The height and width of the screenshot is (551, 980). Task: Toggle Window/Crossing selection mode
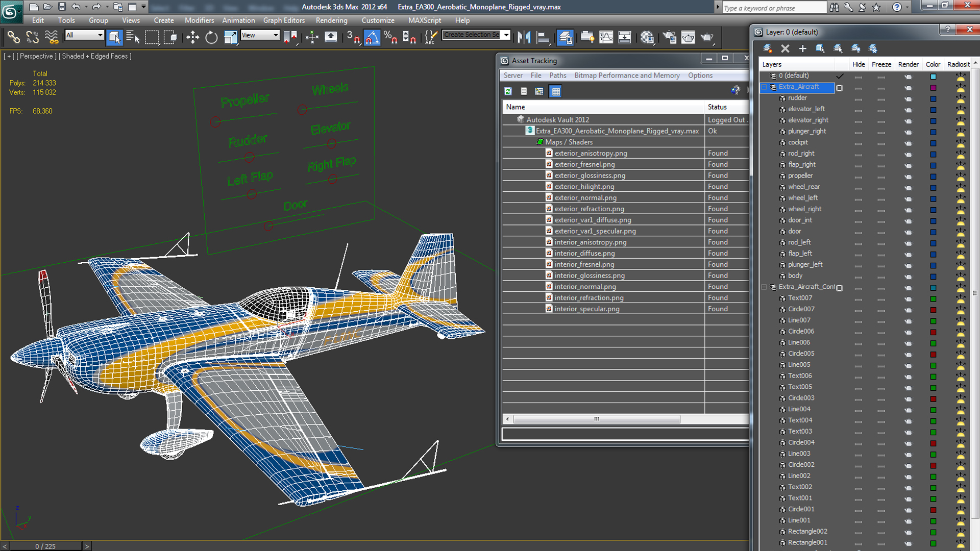170,37
